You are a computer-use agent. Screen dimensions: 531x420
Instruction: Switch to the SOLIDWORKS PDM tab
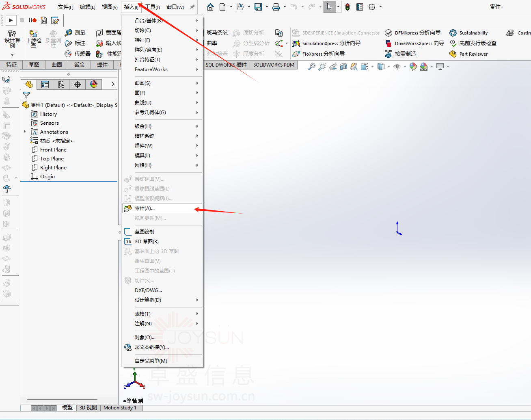[274, 65]
